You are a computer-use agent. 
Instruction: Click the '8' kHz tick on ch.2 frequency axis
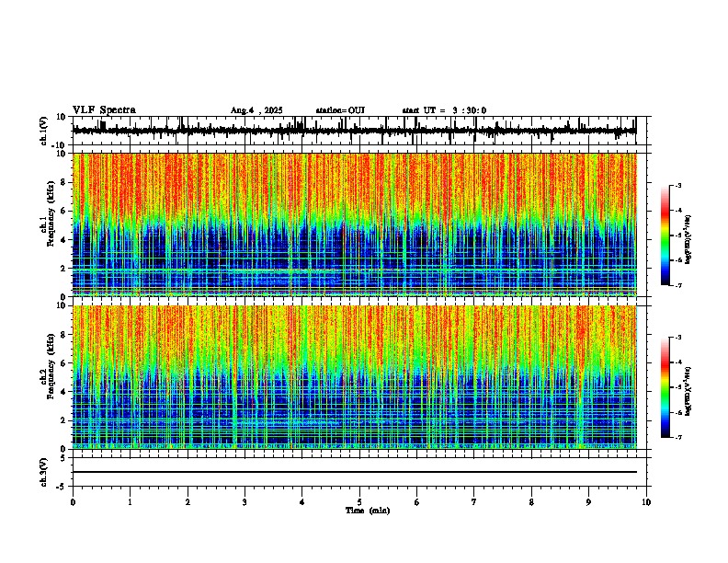63,335
